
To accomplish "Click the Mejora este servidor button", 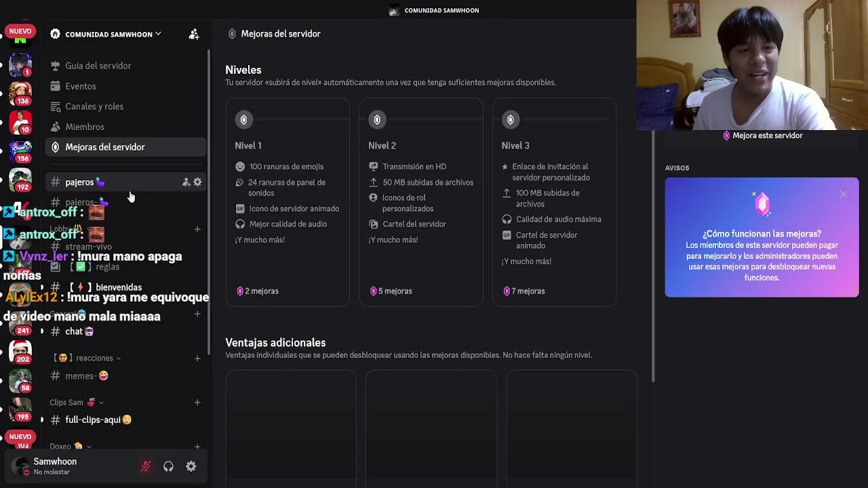I will [762, 136].
